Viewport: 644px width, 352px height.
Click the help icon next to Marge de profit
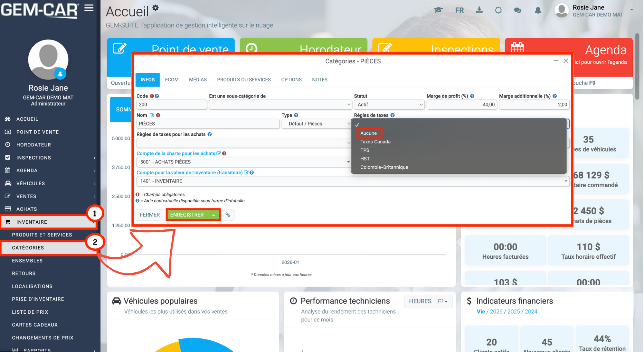tap(472, 96)
